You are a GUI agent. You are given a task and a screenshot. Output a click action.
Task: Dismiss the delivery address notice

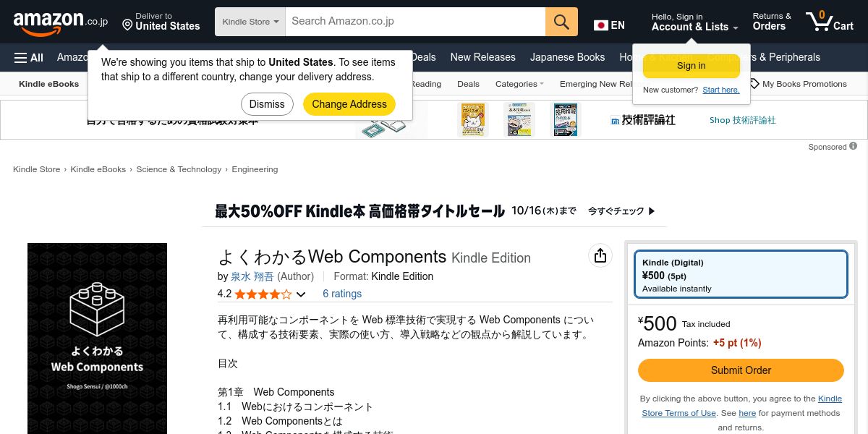pyautogui.click(x=267, y=104)
